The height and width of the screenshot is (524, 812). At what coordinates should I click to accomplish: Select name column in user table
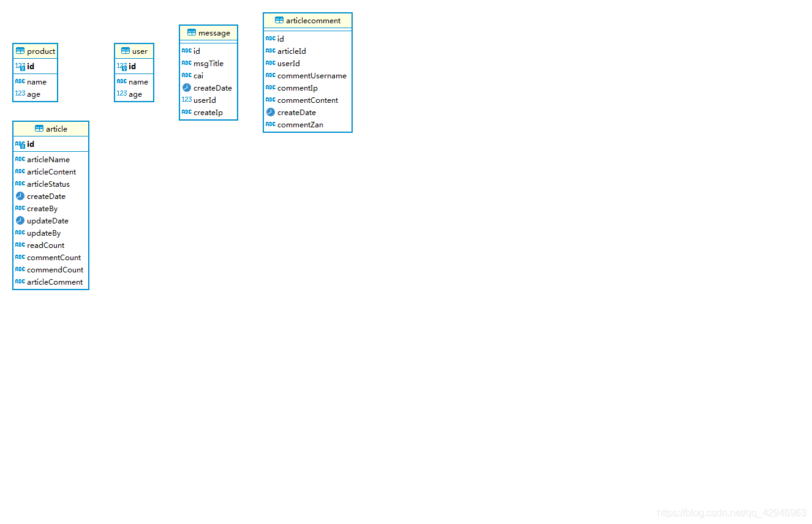pos(134,81)
